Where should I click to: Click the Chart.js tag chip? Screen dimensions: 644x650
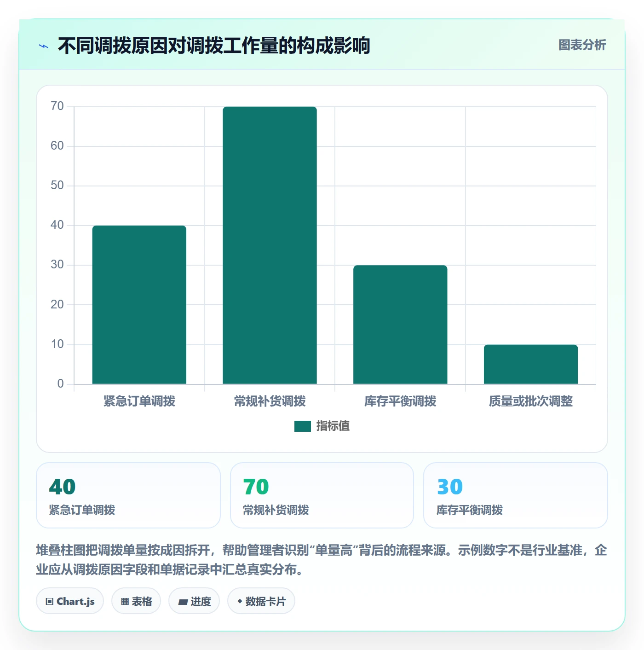(x=70, y=601)
